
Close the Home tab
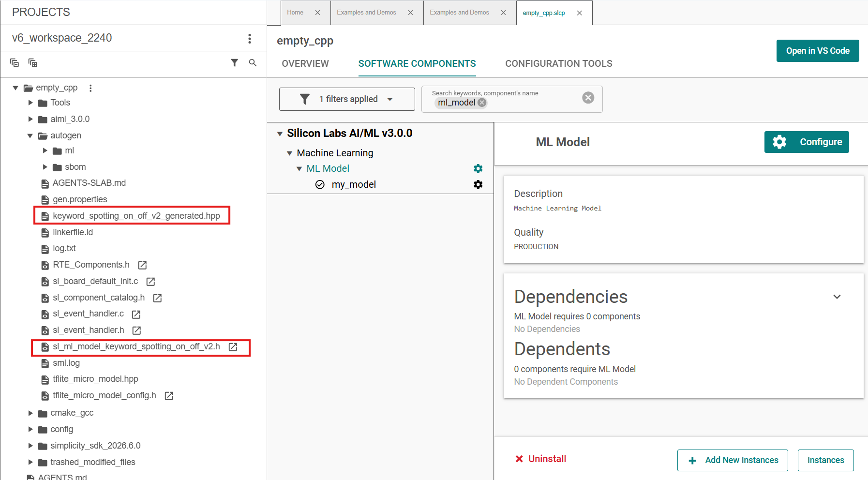pos(317,13)
